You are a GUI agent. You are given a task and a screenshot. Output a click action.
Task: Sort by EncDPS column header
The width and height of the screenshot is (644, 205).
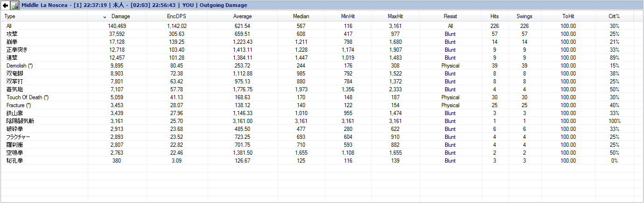(177, 16)
